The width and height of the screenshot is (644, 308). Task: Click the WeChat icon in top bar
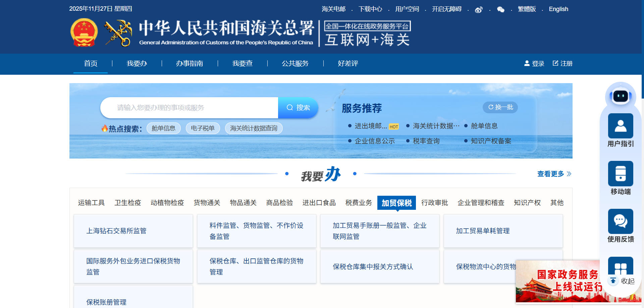coord(500,10)
